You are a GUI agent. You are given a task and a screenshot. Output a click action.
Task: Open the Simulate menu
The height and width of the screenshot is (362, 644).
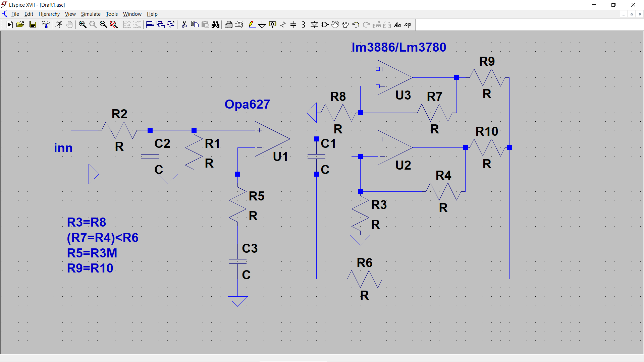tap(91, 14)
